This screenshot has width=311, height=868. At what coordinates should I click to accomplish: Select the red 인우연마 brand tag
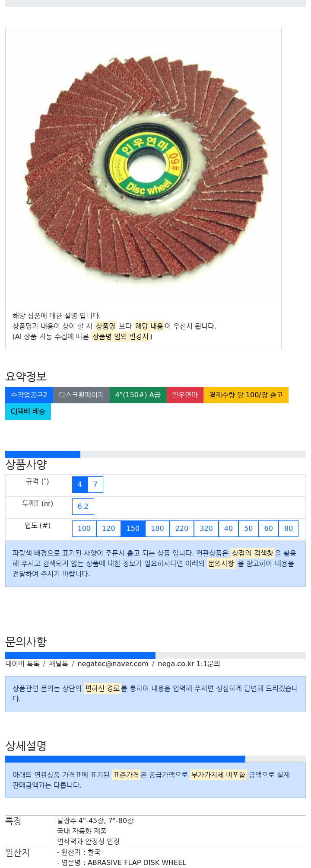185,395
